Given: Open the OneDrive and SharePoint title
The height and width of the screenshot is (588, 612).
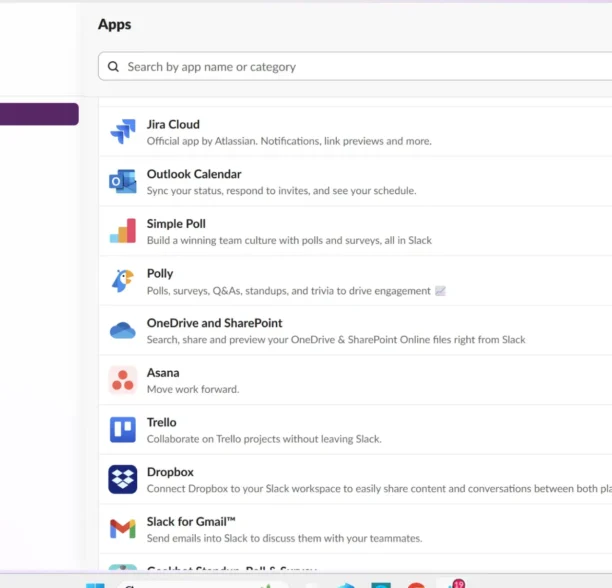Looking at the screenshot, I should 214,323.
